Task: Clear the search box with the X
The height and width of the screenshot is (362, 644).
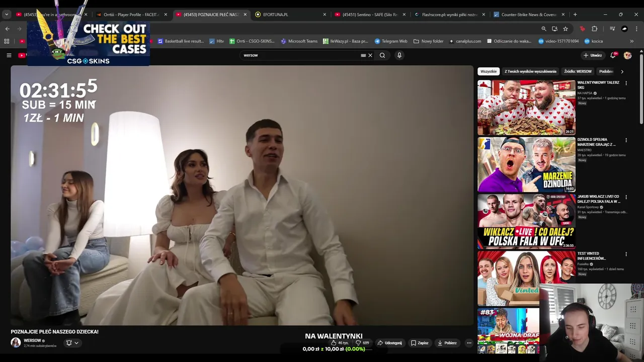Action: [x=370, y=55]
